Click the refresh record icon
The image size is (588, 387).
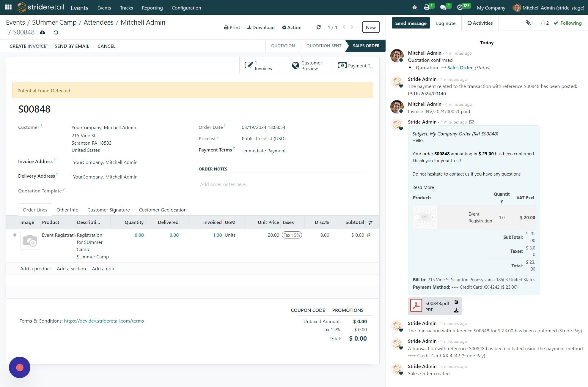tap(318, 27)
